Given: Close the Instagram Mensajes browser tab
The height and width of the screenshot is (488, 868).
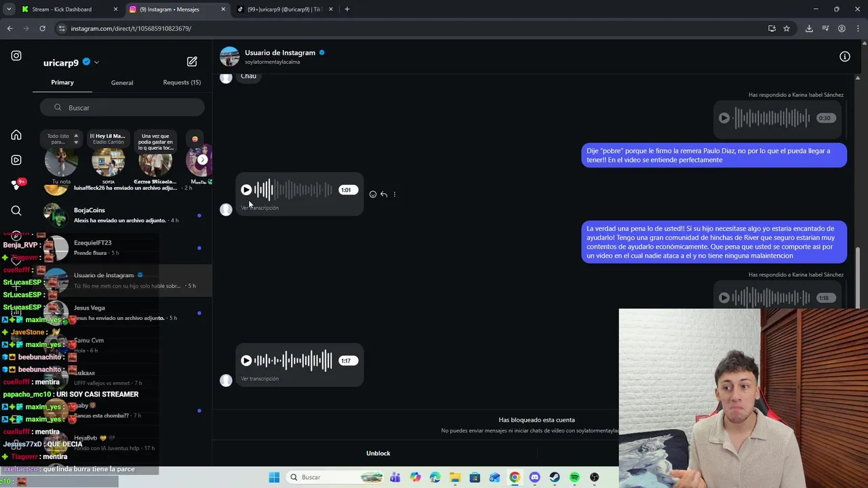Looking at the screenshot, I should (223, 9).
